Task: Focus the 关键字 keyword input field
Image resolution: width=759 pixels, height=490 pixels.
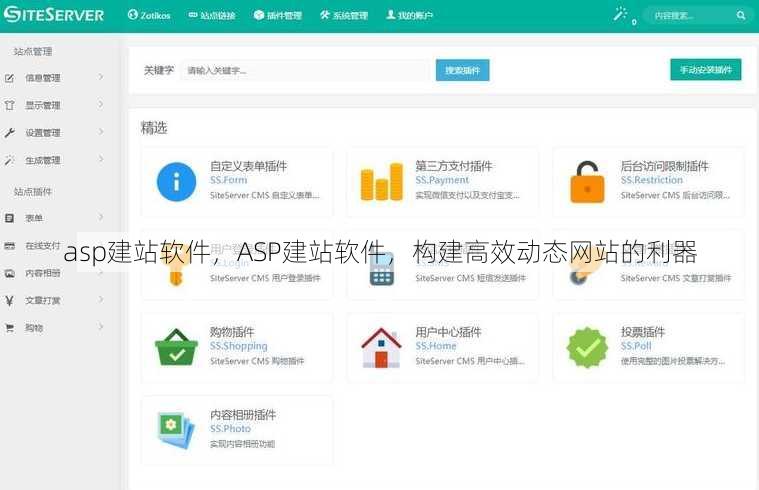Action: coord(304,71)
